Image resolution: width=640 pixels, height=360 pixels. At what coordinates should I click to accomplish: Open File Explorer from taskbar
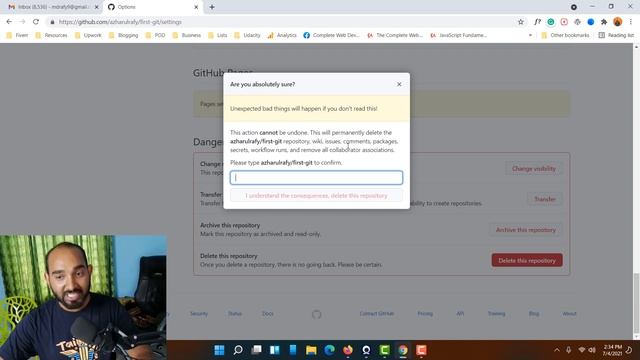click(311, 350)
